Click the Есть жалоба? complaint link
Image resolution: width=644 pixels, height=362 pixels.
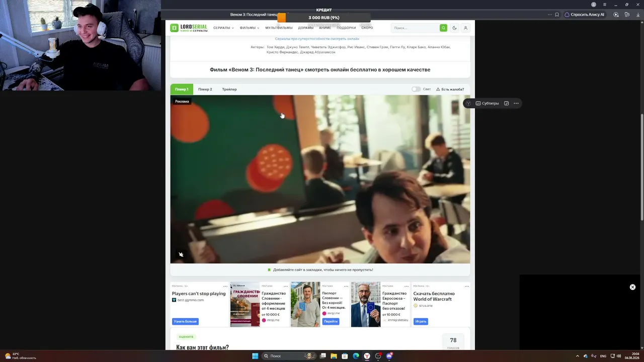[x=450, y=89]
